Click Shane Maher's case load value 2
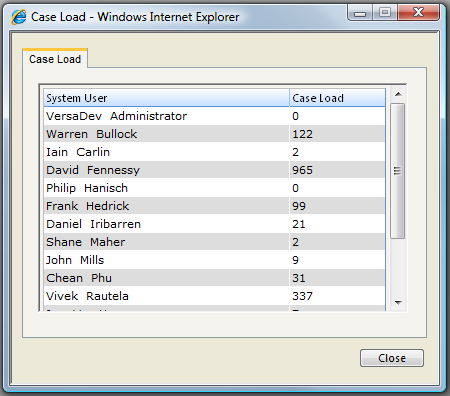Viewport: 450px width, 396px height. pyautogui.click(x=296, y=242)
